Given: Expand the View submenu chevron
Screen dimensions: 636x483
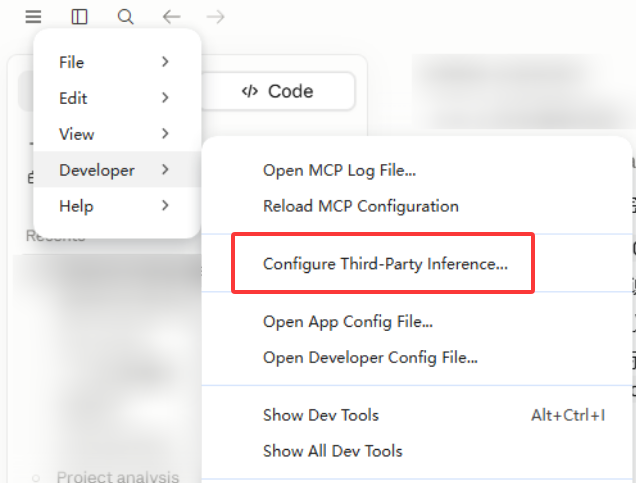Looking at the screenshot, I should click(x=165, y=133).
